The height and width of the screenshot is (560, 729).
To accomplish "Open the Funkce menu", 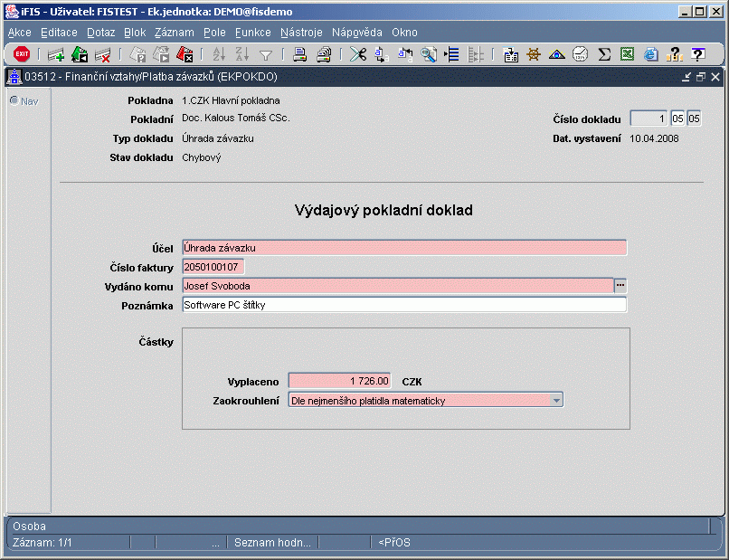I will (x=253, y=33).
